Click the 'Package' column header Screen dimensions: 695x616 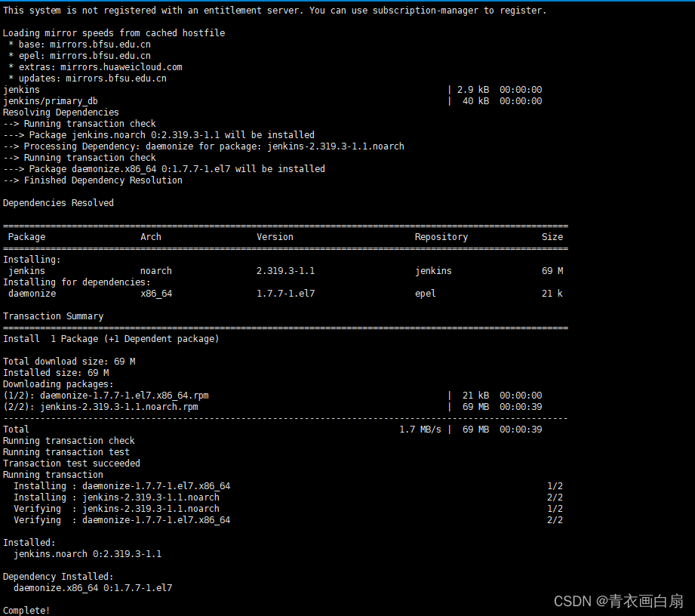coord(26,237)
